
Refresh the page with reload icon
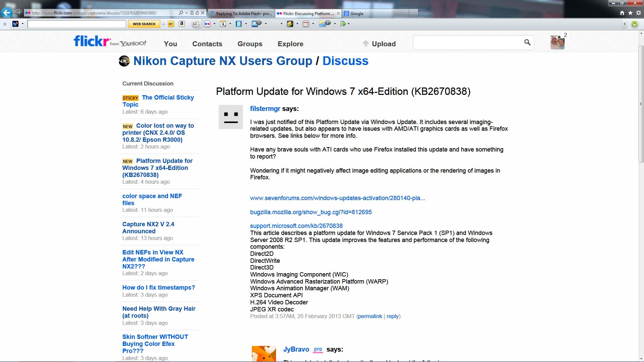tap(197, 13)
